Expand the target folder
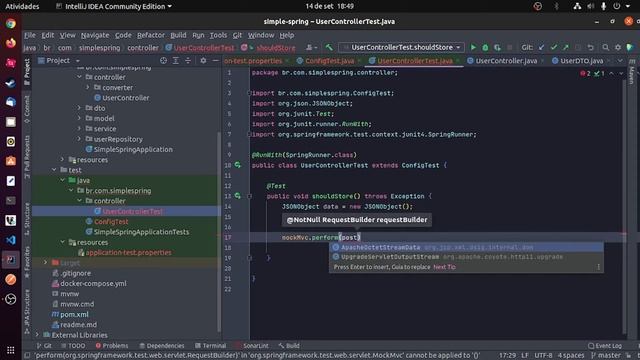This screenshot has height=360, width=640. click(45, 263)
